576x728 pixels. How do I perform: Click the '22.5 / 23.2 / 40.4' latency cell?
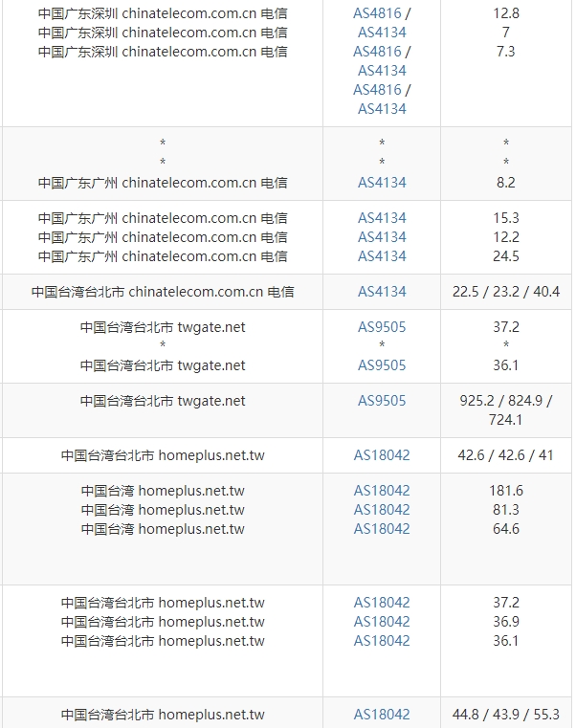(506, 292)
